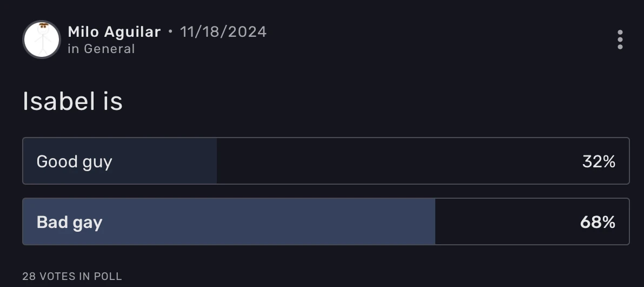The image size is (644, 287).
Task: Click the surname "Aguilar" in the header
Action: pos(132,32)
